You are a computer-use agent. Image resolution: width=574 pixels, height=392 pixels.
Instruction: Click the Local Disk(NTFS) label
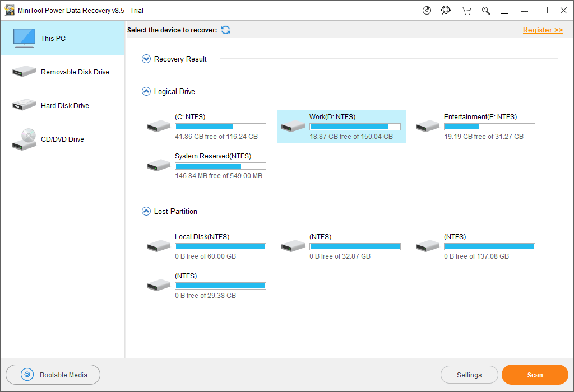coord(202,237)
